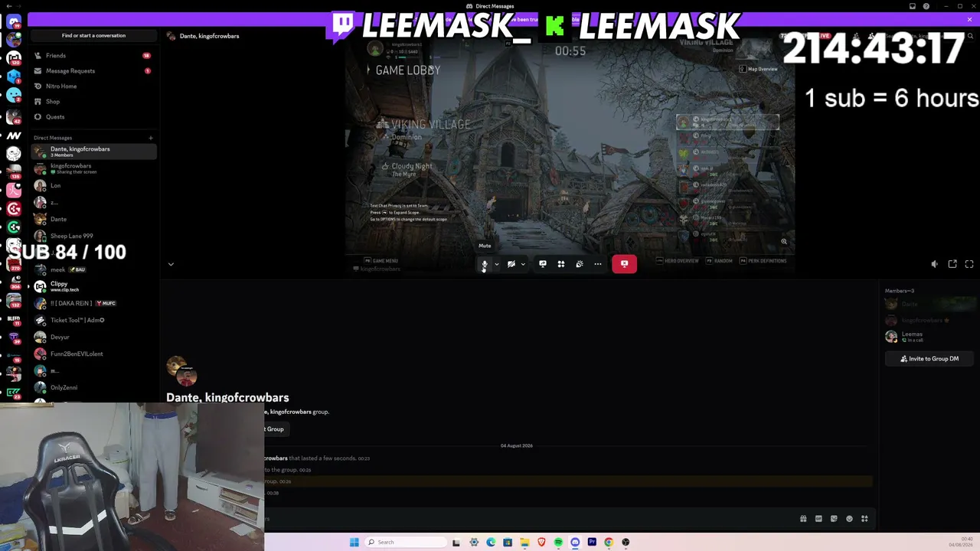
Task: Go to Nitro Home
Action: 93,86
